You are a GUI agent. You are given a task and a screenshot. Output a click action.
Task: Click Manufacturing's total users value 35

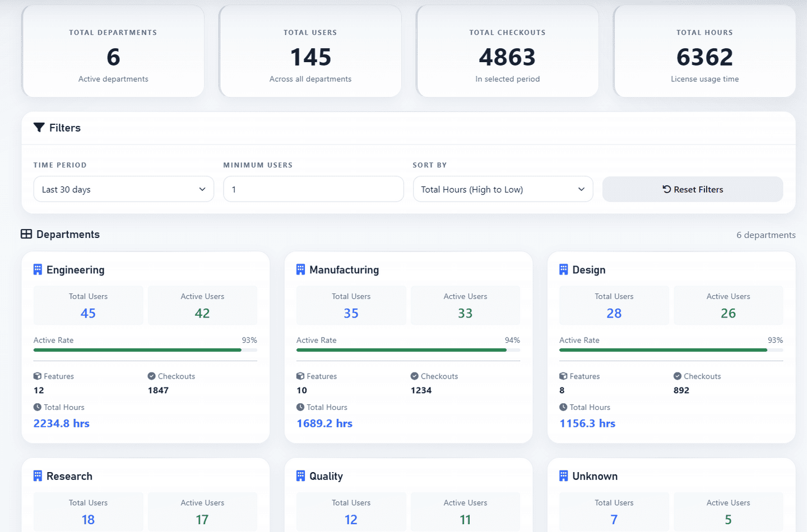pyautogui.click(x=351, y=313)
